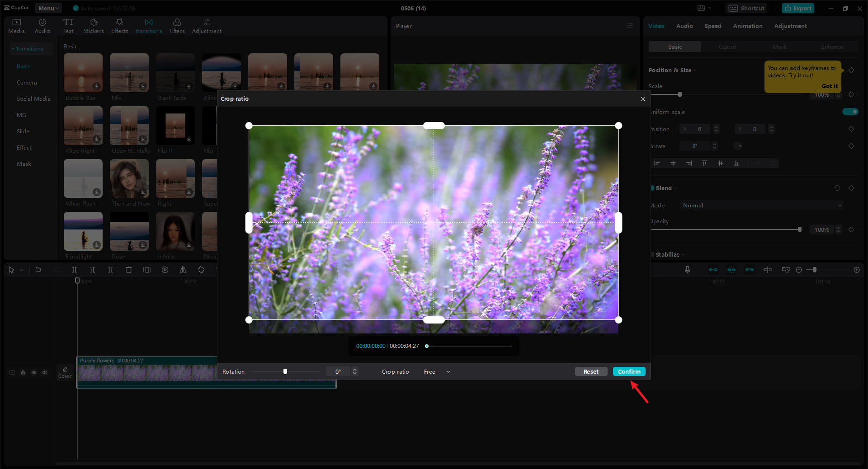Delete the clip using the trash icon

pyautogui.click(x=129, y=270)
